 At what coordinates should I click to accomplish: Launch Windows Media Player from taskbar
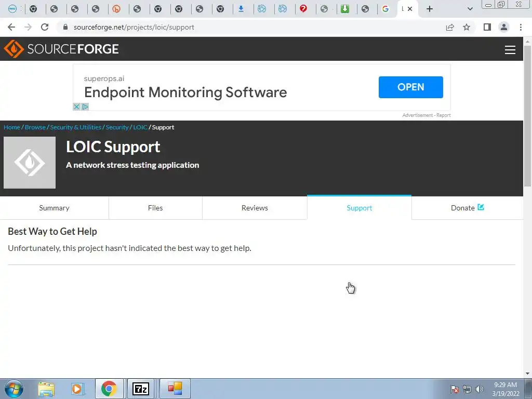coord(77,389)
